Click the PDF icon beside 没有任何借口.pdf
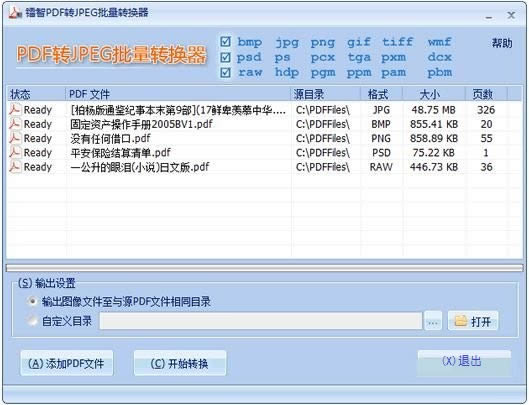Viewport: 529px width, 405px height. pos(15,138)
